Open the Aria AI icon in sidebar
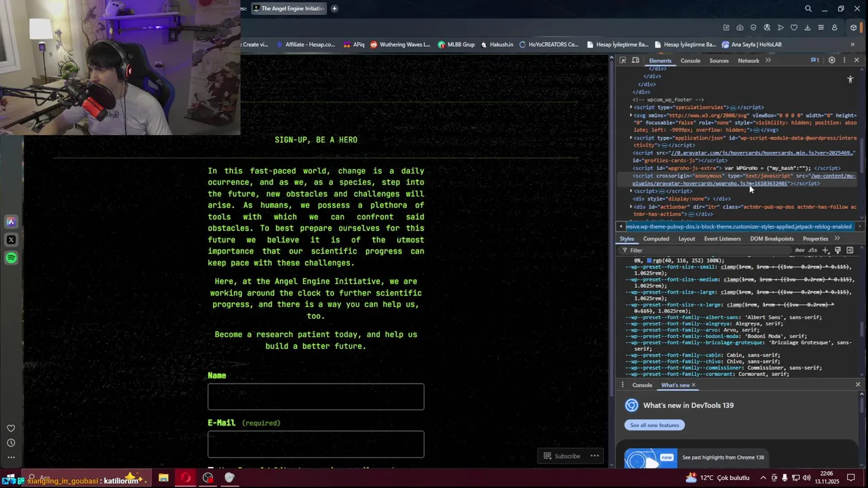 click(11, 222)
